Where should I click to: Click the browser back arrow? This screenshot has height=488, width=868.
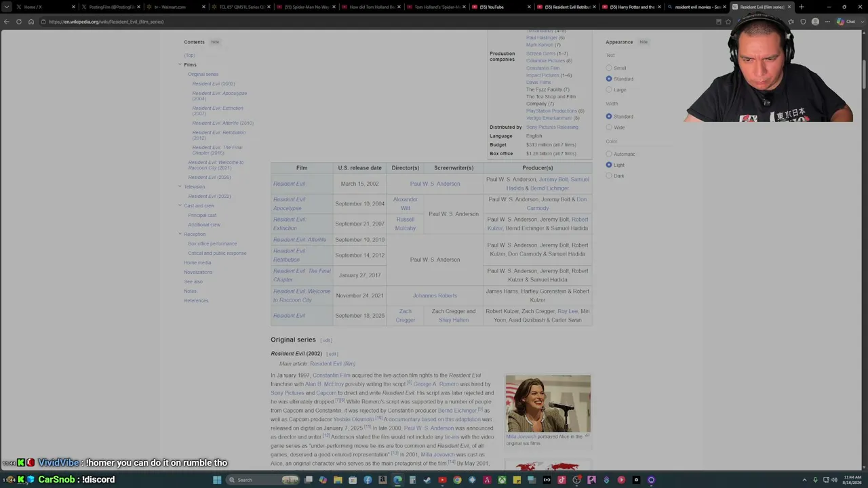[x=7, y=22]
